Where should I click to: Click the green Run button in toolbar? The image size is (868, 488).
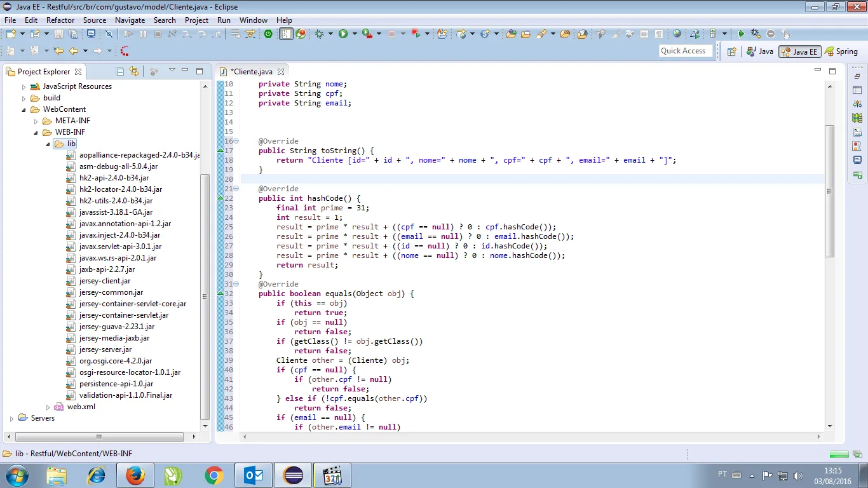(343, 34)
